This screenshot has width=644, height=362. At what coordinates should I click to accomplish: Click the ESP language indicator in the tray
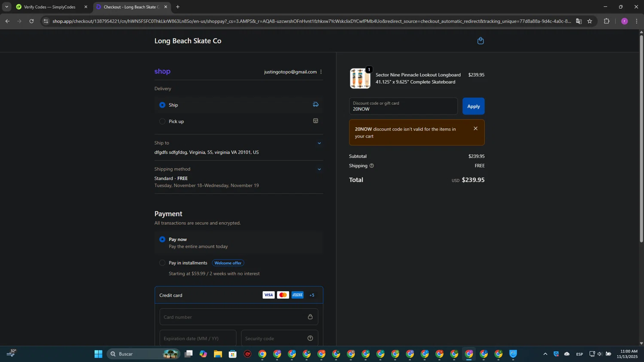(x=580, y=354)
